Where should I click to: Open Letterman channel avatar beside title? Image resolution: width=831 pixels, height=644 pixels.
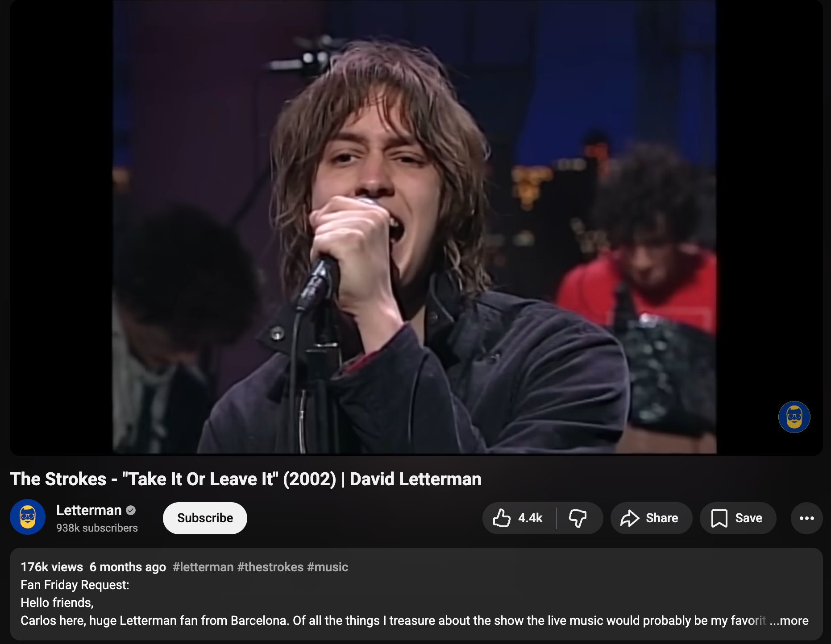pos(28,517)
